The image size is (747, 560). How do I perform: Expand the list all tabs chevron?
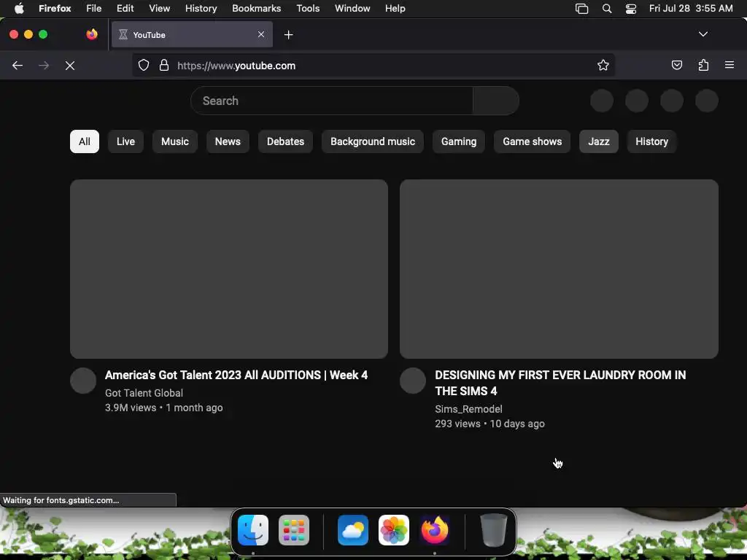coord(703,34)
